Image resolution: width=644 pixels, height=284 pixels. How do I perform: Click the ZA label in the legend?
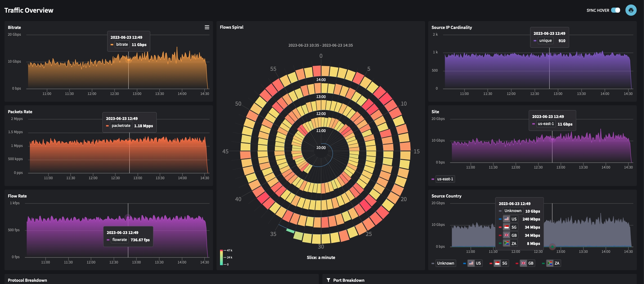[557, 263]
